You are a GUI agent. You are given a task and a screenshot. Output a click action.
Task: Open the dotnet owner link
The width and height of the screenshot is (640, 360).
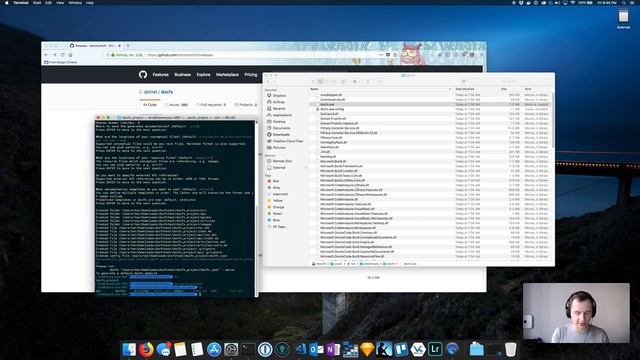(150, 92)
